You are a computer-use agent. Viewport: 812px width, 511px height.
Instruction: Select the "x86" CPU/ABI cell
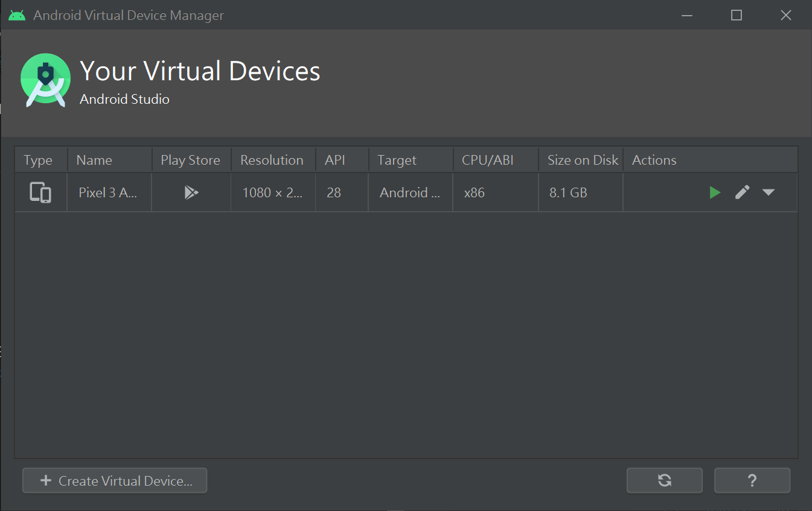[496, 192]
